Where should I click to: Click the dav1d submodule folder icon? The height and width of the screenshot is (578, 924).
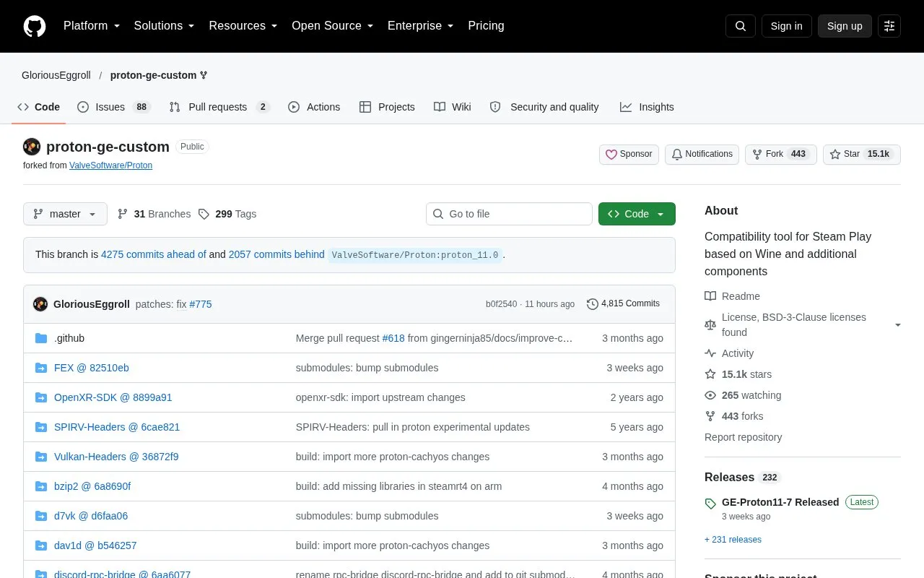click(x=41, y=545)
